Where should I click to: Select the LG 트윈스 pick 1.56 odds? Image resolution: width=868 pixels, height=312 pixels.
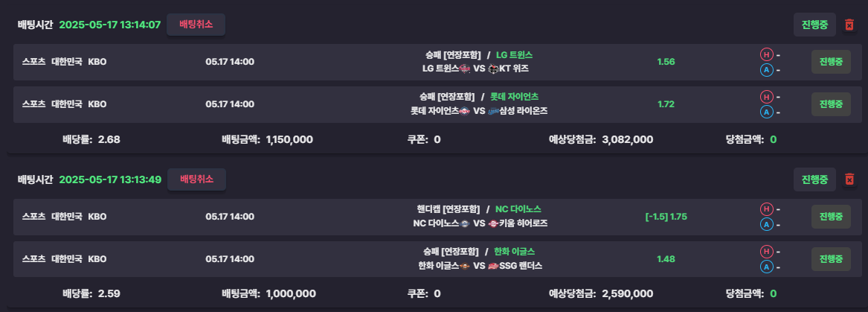tap(666, 62)
